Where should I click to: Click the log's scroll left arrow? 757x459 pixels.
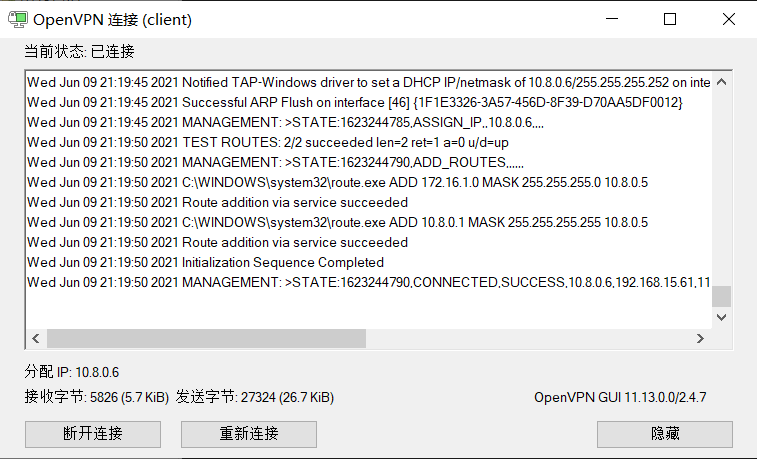(35, 338)
